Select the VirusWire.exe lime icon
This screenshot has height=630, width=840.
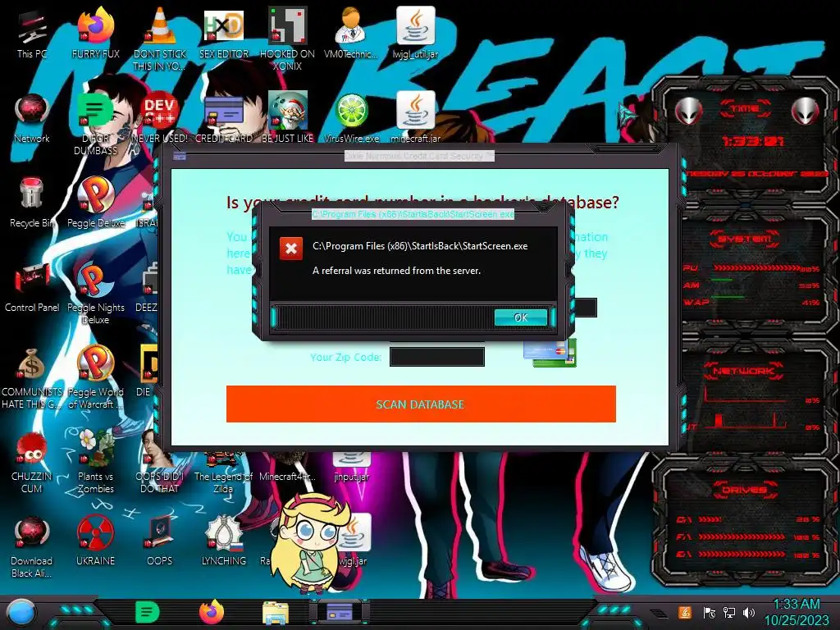[351, 119]
